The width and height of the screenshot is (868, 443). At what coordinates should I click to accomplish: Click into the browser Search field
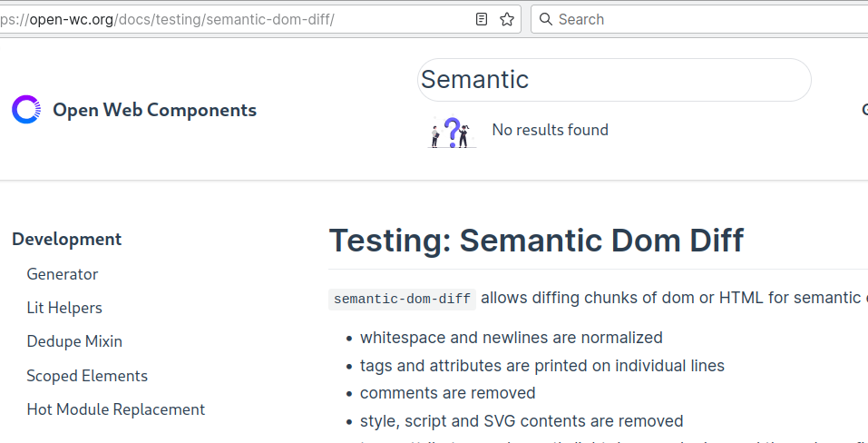698,19
